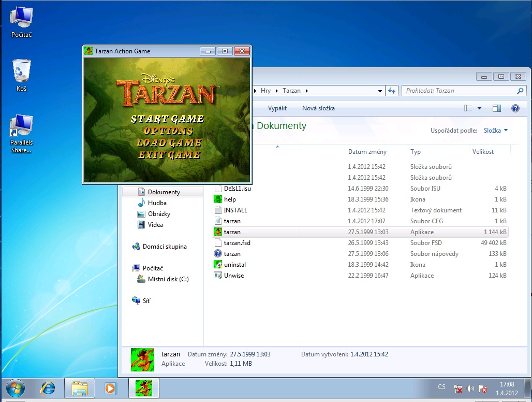Click the Nová složka toolbar button
The image size is (532, 402).
pyautogui.click(x=318, y=108)
